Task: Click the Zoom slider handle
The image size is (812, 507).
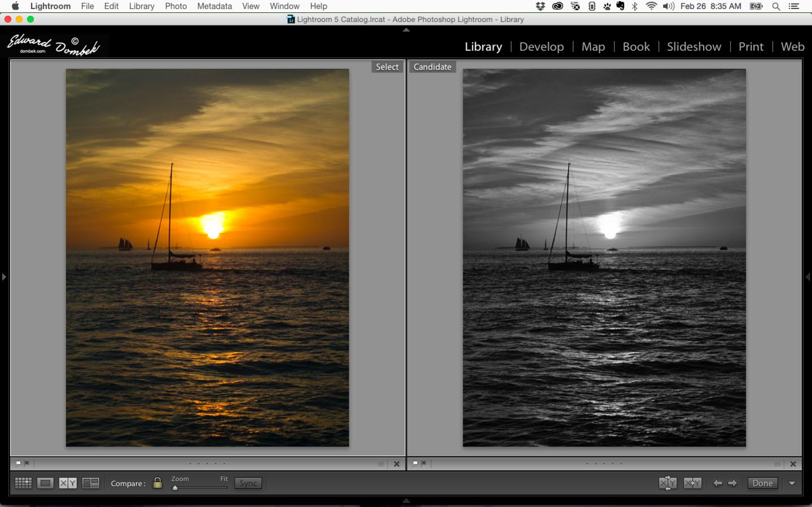Action: pyautogui.click(x=175, y=488)
